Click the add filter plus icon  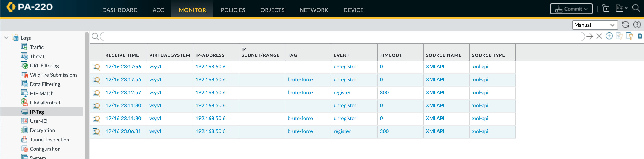pos(609,36)
